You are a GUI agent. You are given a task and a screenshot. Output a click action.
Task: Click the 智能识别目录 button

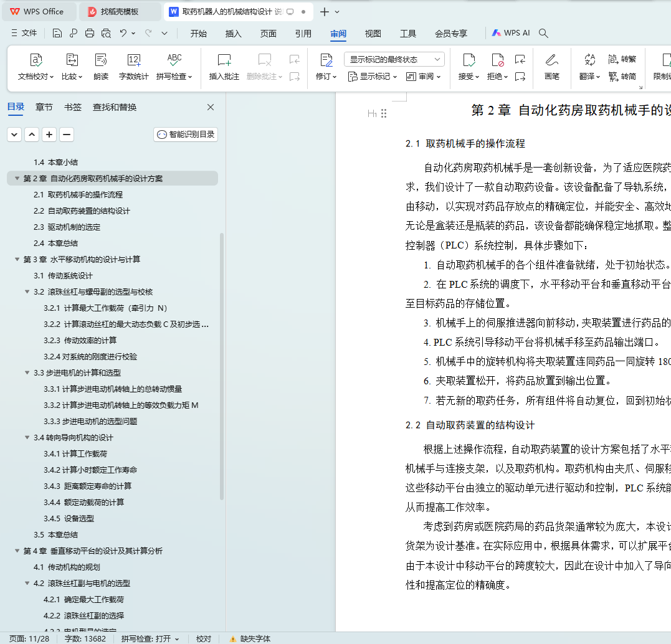(186, 135)
